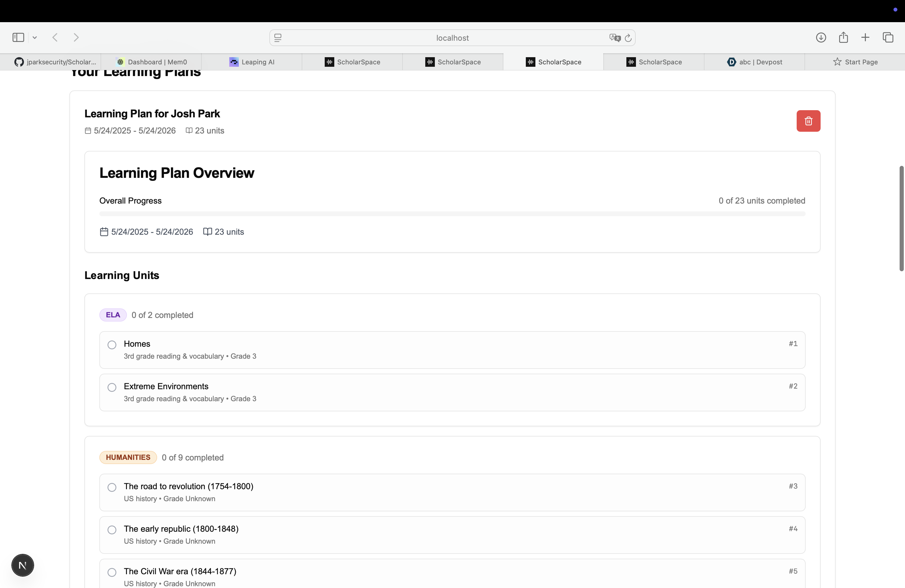Image resolution: width=905 pixels, height=588 pixels.
Task: Switch to the Dashboard | Mem0 tab
Action: tap(151, 62)
